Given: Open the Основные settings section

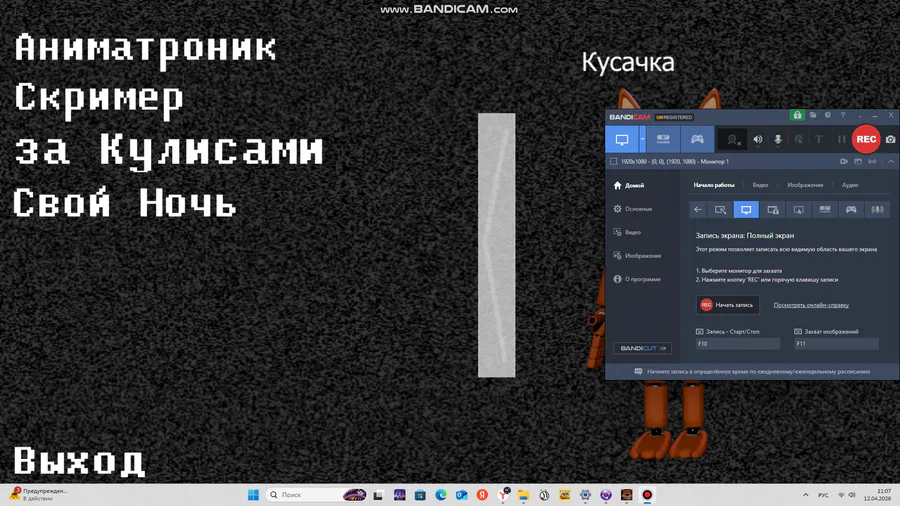Looking at the screenshot, I should (x=633, y=209).
